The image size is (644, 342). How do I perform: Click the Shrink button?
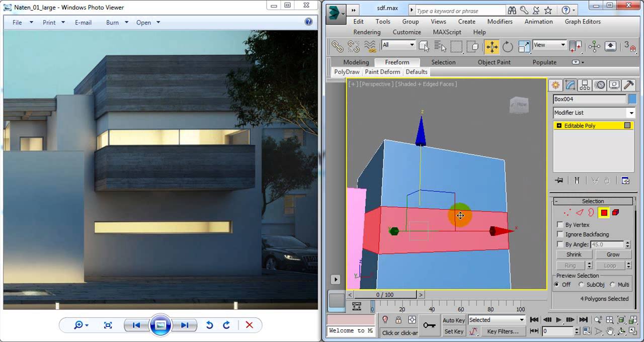[x=574, y=254]
